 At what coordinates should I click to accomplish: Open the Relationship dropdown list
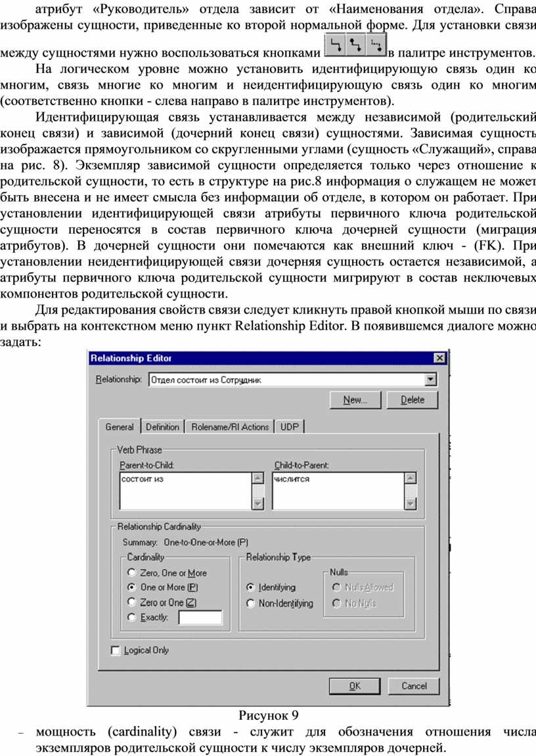(x=431, y=380)
